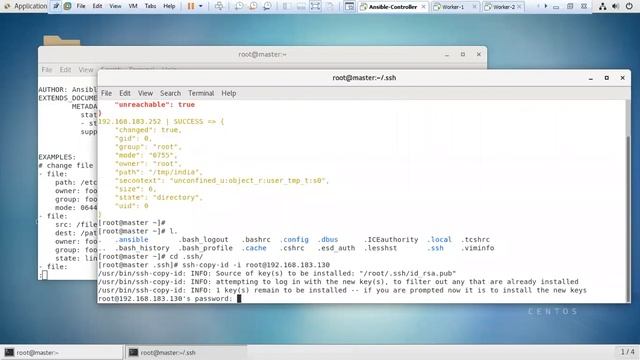This screenshot has width=640, height=360.
Task: Close the root@master:~/.ssh terminal window
Action: (622, 78)
